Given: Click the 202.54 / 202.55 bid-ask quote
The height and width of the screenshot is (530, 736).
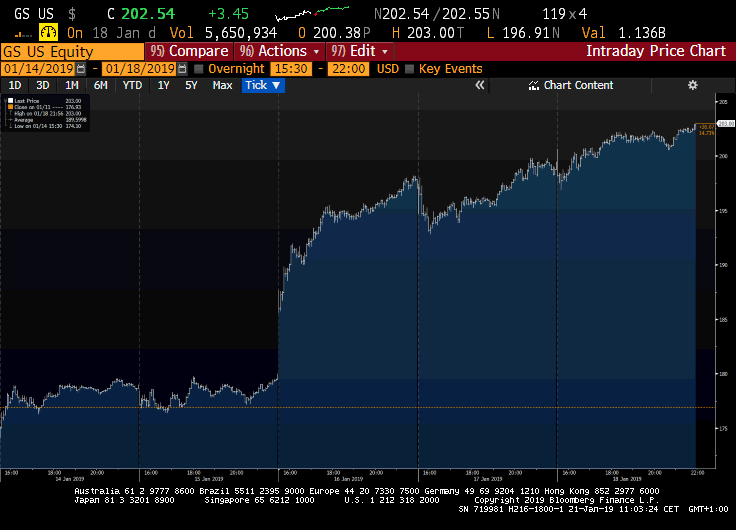Looking at the screenshot, I should click(437, 14).
